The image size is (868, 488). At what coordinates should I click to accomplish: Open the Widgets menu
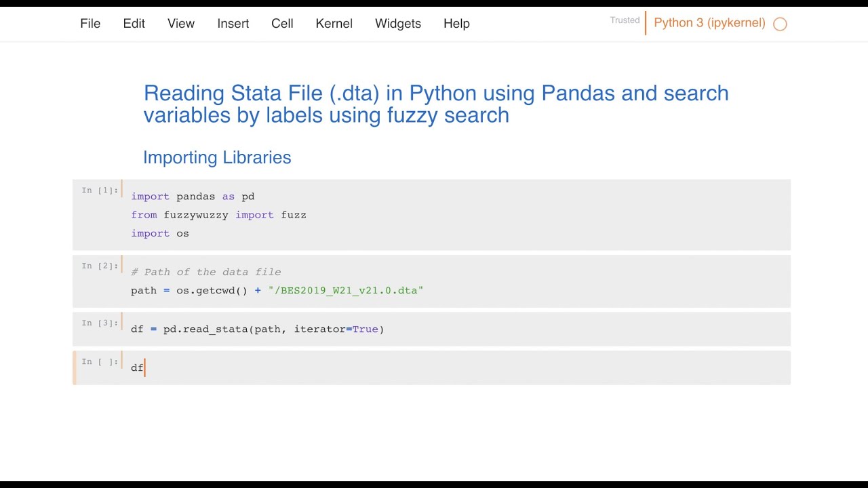[398, 23]
